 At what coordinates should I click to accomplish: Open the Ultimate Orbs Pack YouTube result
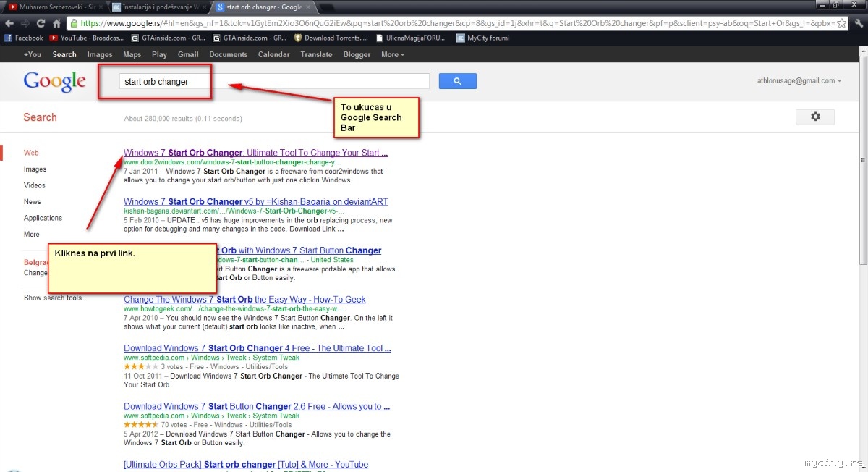click(246, 464)
